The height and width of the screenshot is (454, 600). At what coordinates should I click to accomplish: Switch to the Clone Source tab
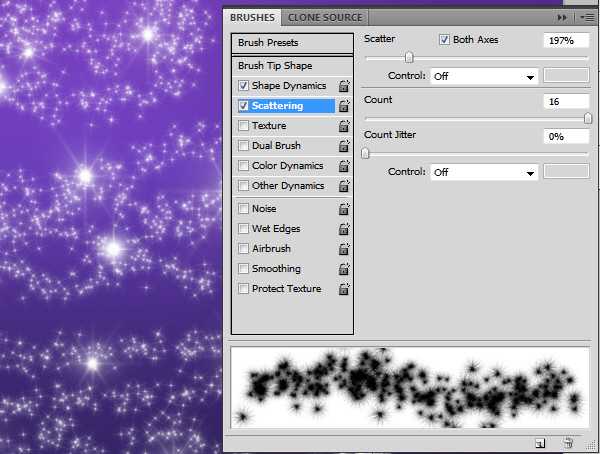[325, 17]
